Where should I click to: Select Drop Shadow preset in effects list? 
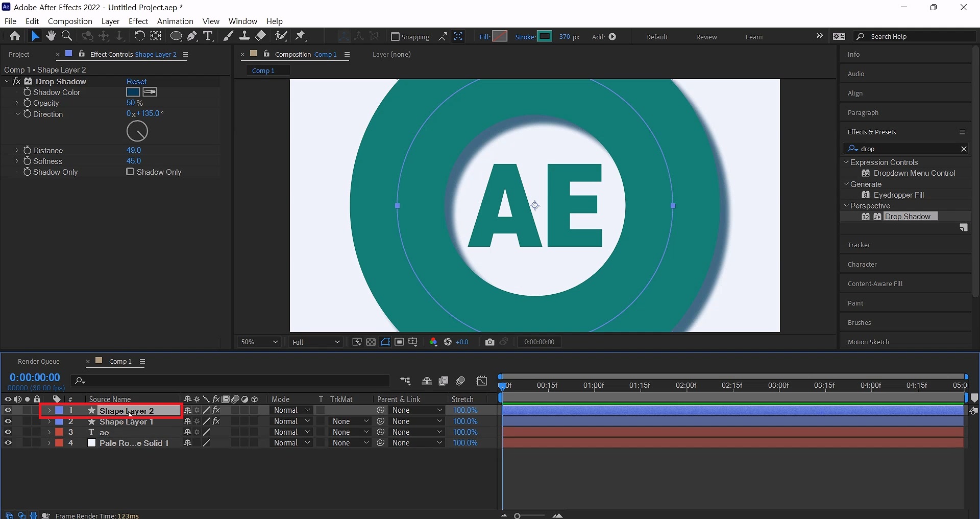point(908,216)
